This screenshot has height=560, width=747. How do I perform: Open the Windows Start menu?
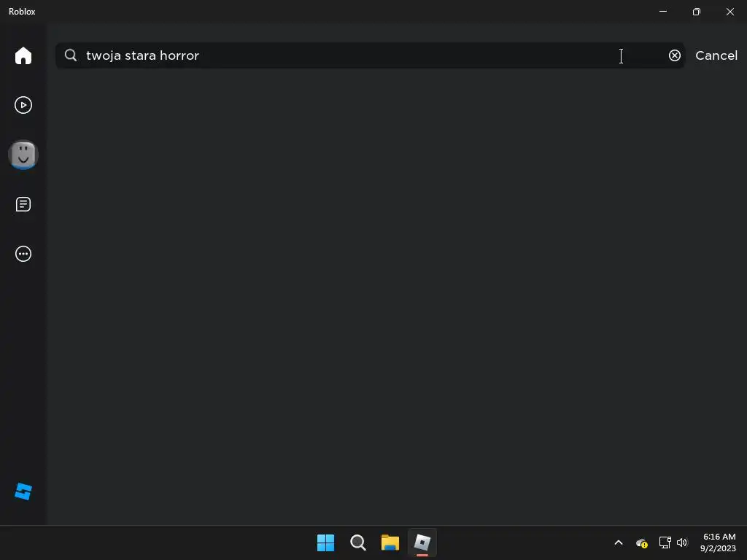pyautogui.click(x=326, y=542)
